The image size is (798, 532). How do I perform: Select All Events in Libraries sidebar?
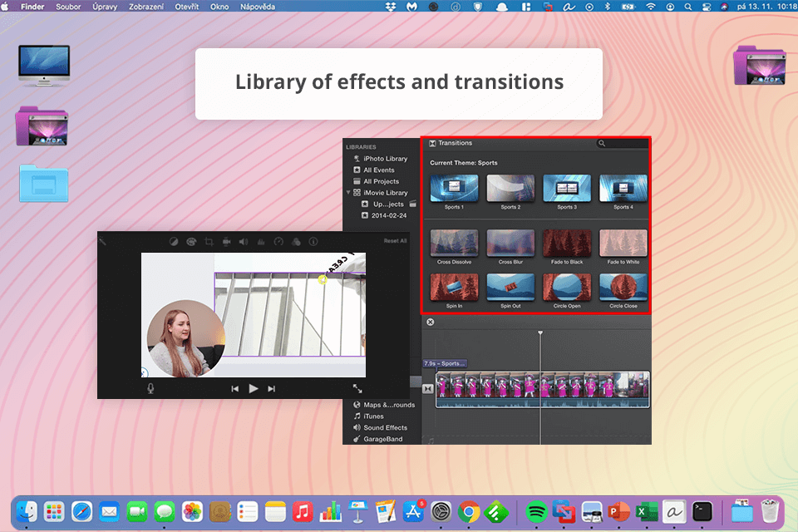click(378, 170)
